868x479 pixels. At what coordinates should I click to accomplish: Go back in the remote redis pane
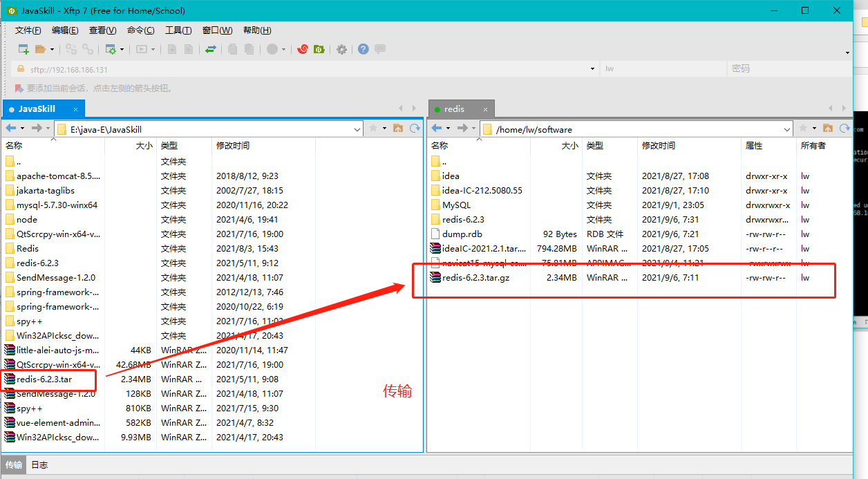[437, 129]
